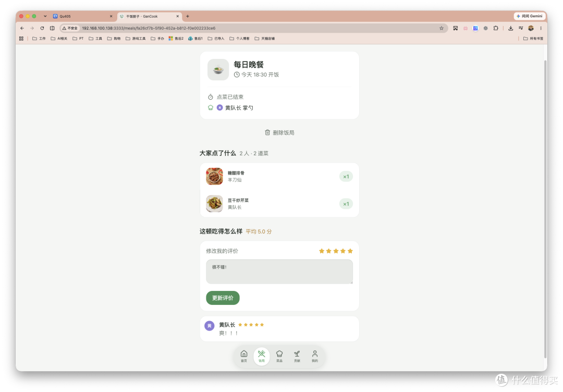The width and height of the screenshot is (563, 392).
Task: Click the page vertical scrollbar
Action: 545,208
